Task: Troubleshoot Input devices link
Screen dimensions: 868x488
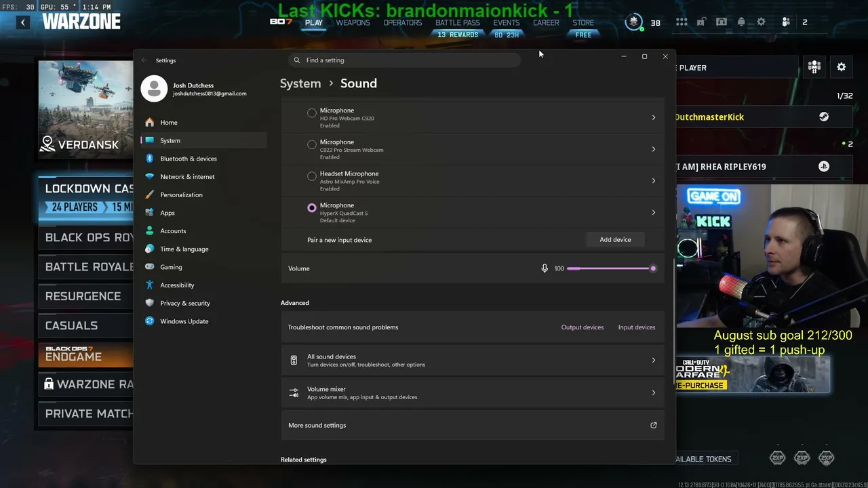Action: pos(637,327)
